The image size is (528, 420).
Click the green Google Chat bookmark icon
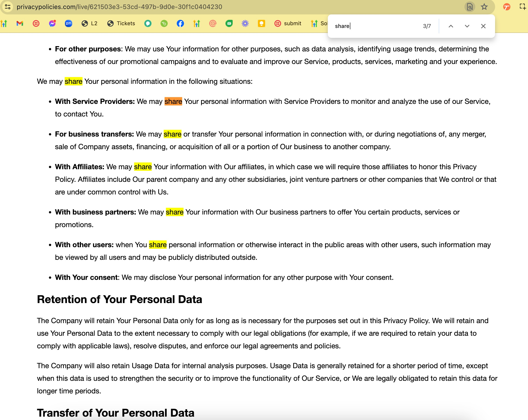pyautogui.click(x=229, y=23)
